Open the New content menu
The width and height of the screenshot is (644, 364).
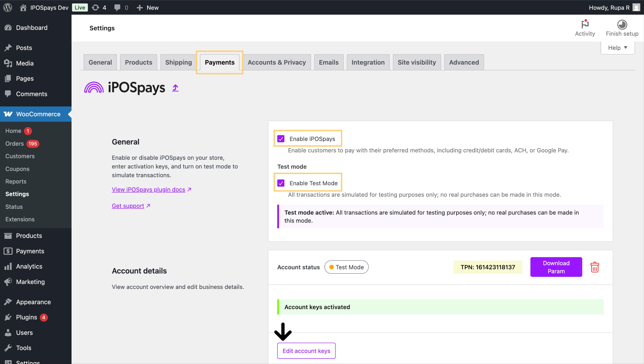148,8
